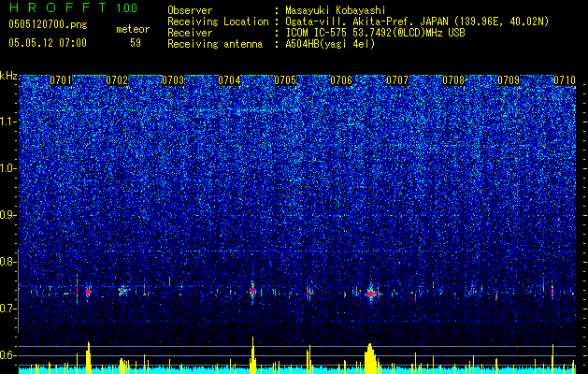The image size is (588, 374).
Task: Click the tallest yellow power peak before 0707
Action: tap(370, 359)
